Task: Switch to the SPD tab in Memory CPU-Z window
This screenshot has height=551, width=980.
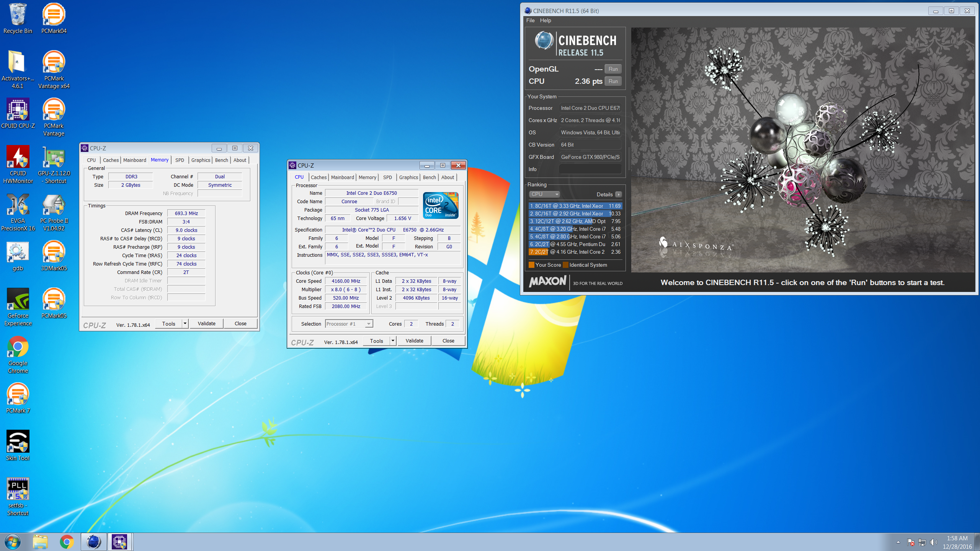Action: [180, 160]
